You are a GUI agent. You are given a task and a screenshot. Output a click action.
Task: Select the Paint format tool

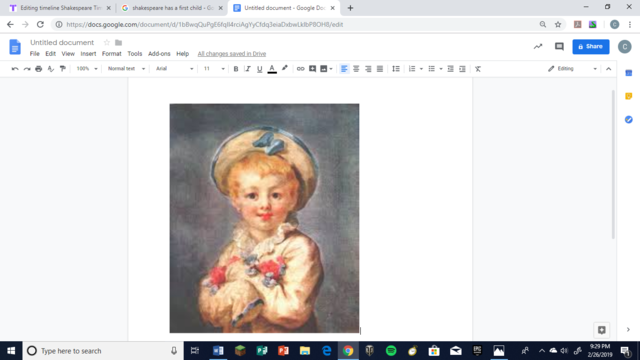pos(62,69)
